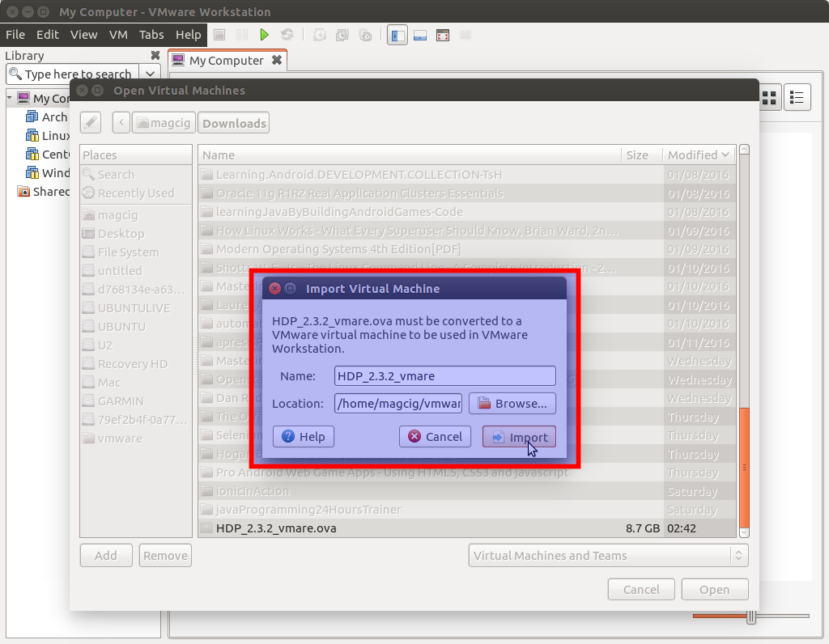829x644 pixels.
Task: Sort file list by Name column
Action: pos(410,155)
